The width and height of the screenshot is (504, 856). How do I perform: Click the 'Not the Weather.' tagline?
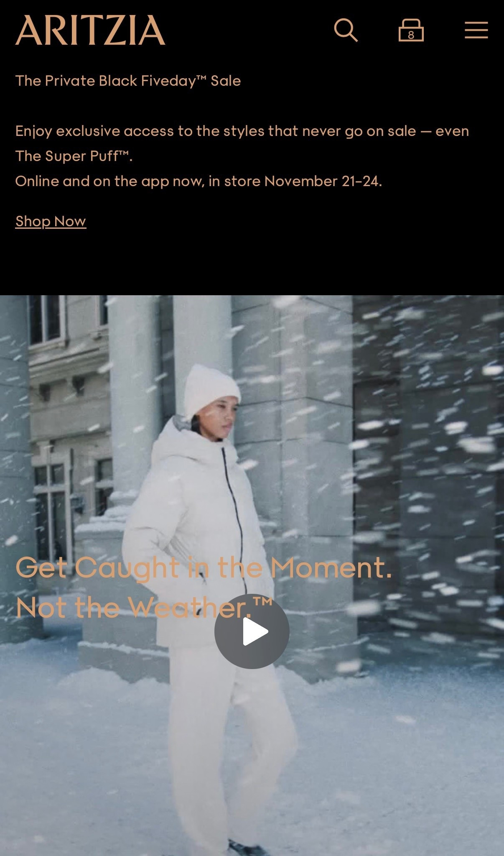[144, 607]
